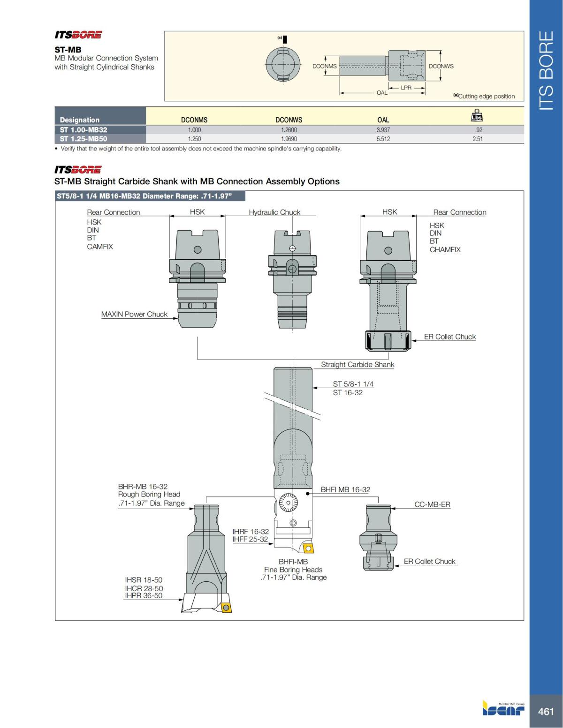The height and width of the screenshot is (728, 563).
Task: Click the 1.9690 DCONWS value
Action: (289, 139)
